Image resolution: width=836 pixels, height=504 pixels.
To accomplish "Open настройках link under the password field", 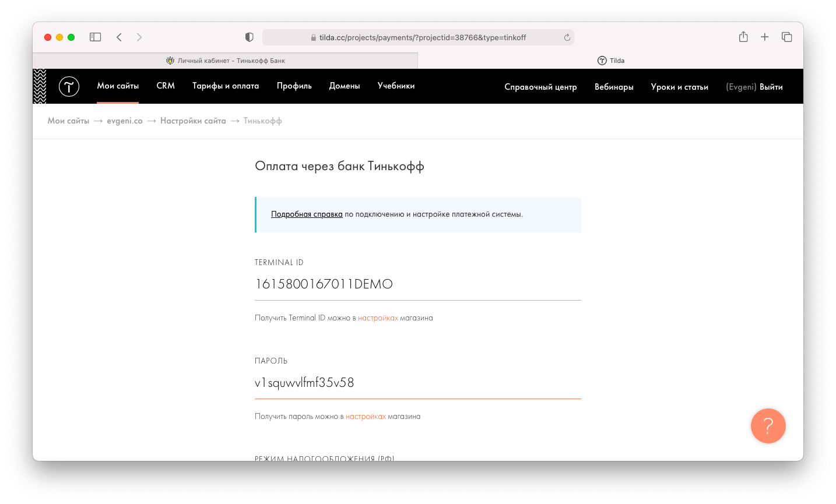I will pyautogui.click(x=366, y=417).
